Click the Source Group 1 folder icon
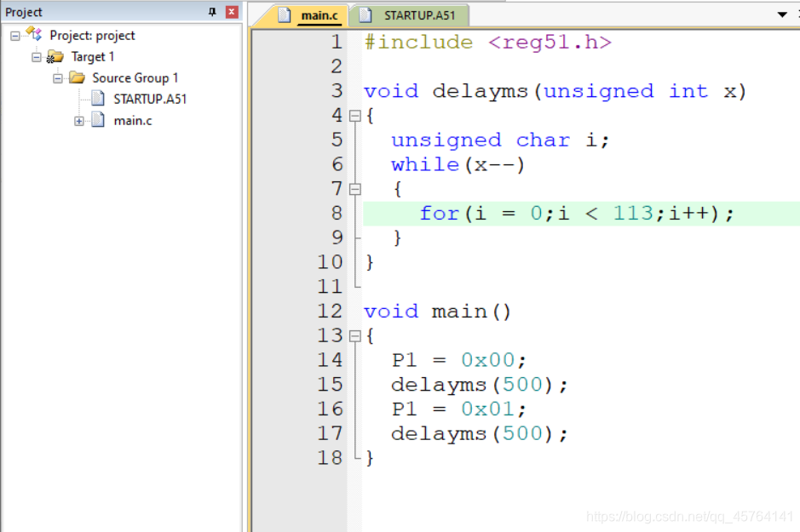Viewport: 800px width, 532px height. (77, 77)
